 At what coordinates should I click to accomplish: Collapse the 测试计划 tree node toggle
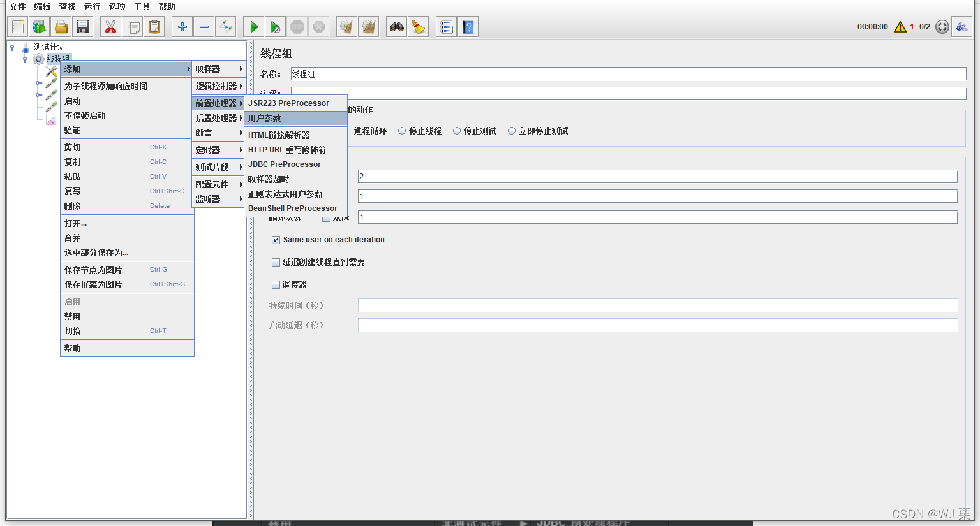pyautogui.click(x=12, y=47)
